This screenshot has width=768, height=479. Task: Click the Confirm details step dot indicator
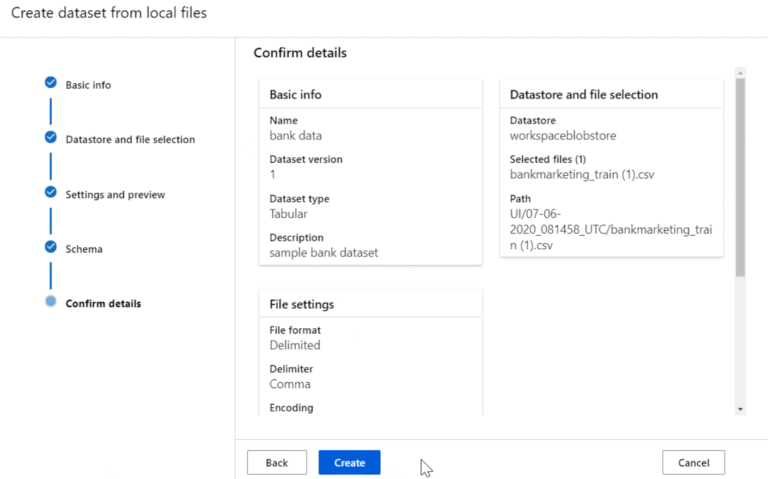[51, 301]
